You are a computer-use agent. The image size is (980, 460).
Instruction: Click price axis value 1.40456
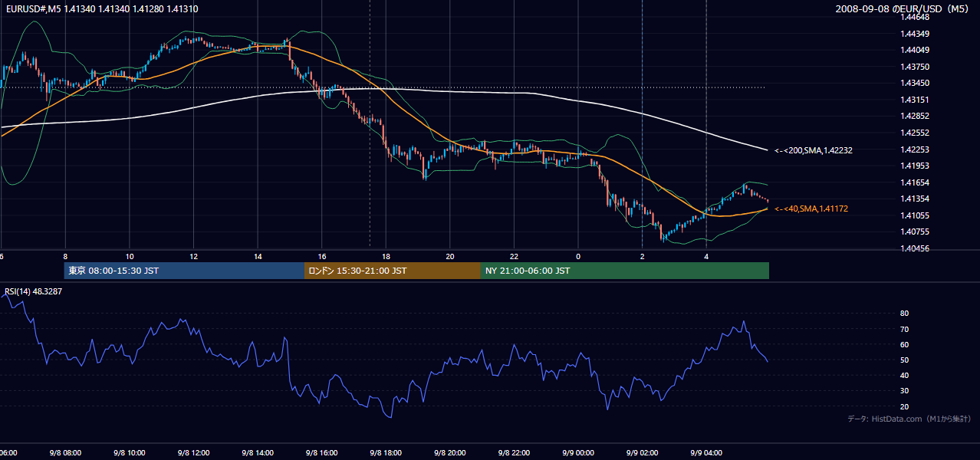tap(916, 248)
